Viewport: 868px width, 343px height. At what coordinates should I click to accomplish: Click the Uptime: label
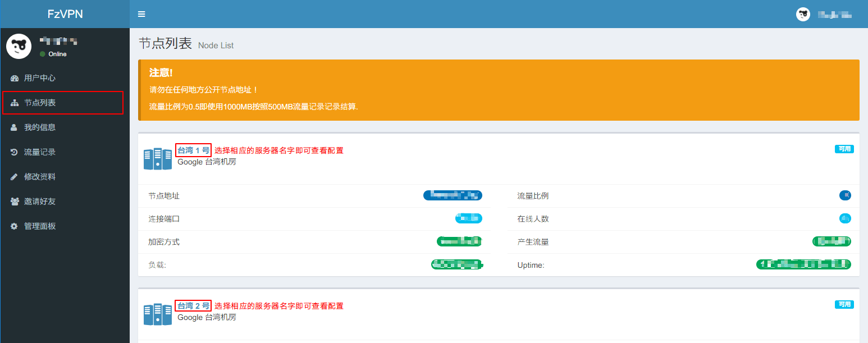click(x=531, y=265)
